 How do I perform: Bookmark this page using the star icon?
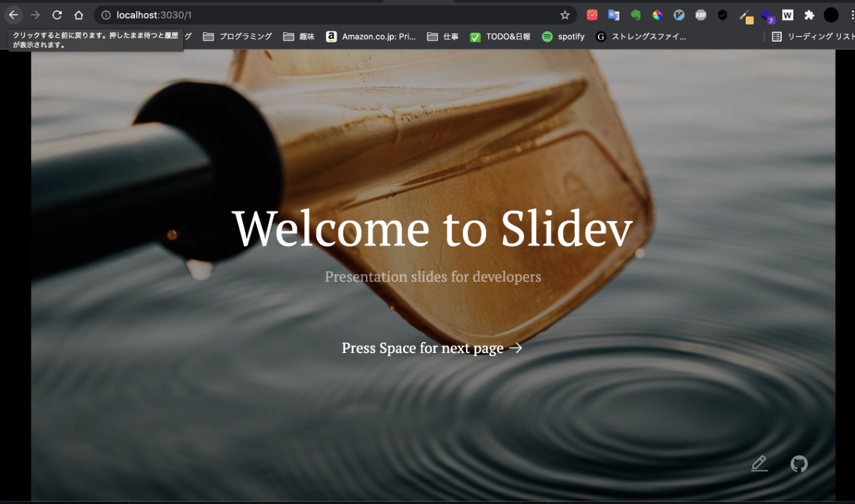point(564,14)
